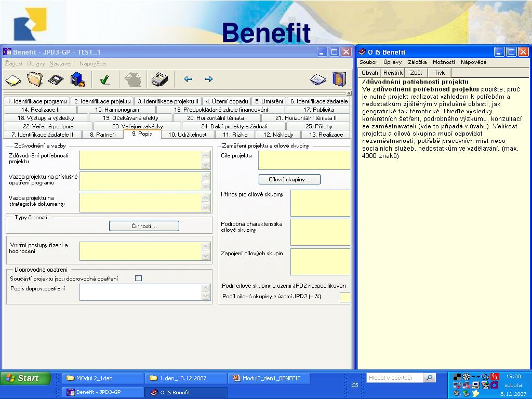This screenshot has height=399, width=532.
Task: Click the greyed-out finalize icon in toolbar
Action: pos(132,79)
